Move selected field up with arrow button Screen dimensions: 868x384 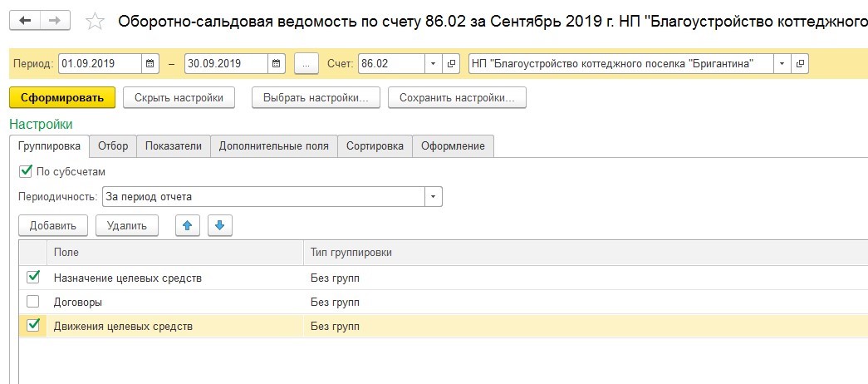point(187,225)
